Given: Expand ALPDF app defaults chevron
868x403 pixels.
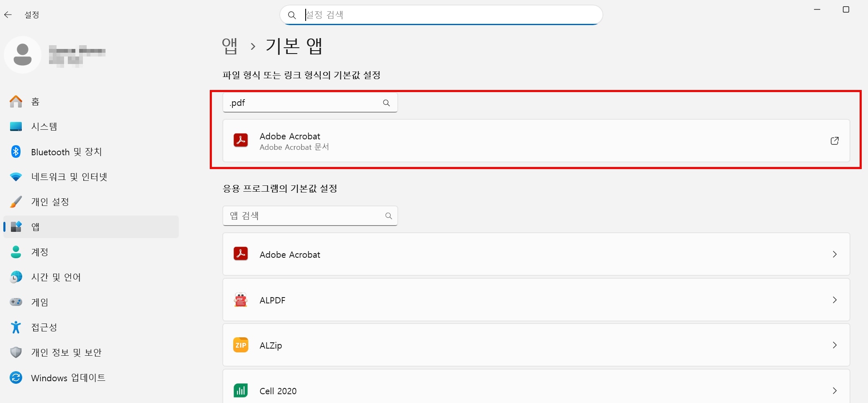Looking at the screenshot, I should tap(835, 300).
